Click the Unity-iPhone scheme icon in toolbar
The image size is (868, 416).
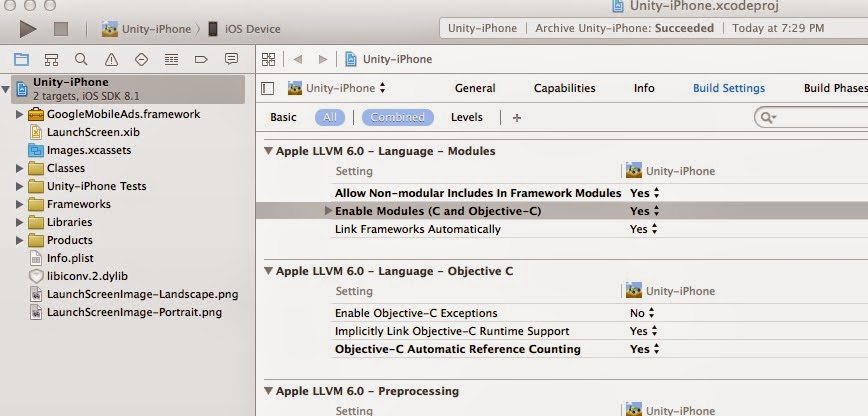(x=110, y=29)
